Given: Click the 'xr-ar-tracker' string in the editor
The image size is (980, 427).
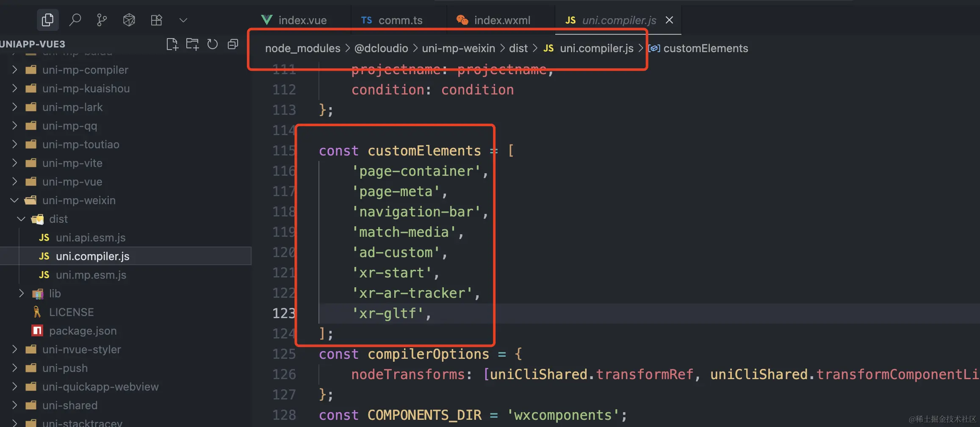Looking at the screenshot, I should [x=412, y=293].
